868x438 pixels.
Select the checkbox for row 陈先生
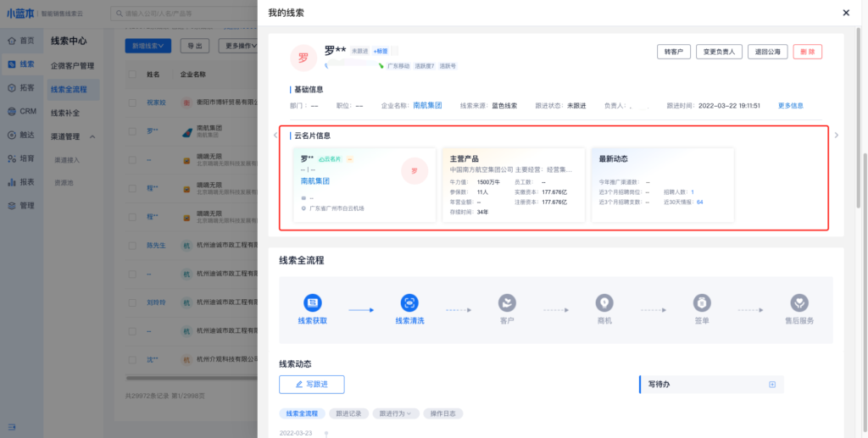132,246
